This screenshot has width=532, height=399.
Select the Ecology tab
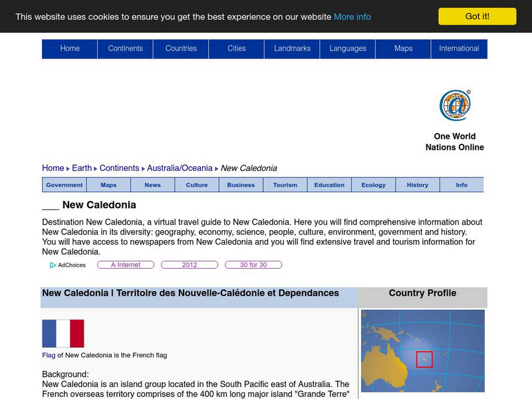[x=373, y=185]
